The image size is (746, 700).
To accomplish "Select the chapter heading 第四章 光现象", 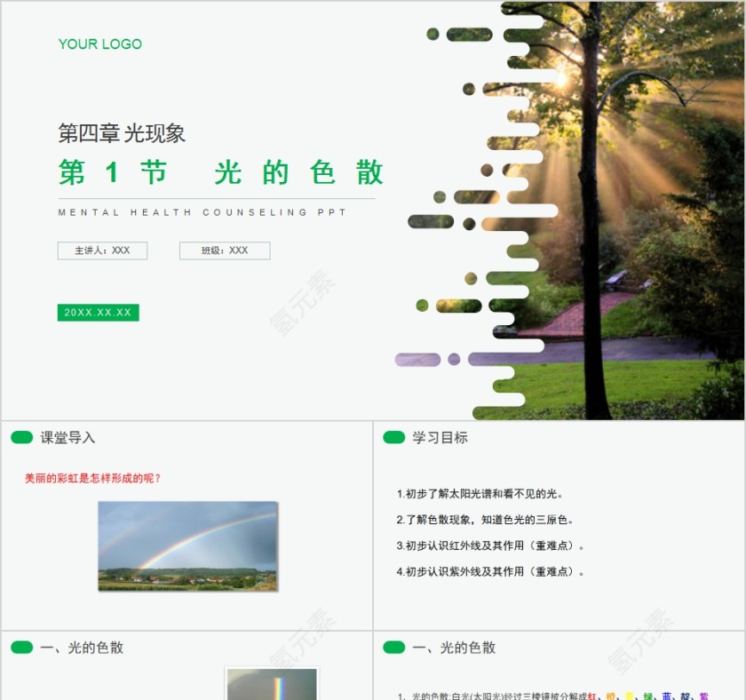I will coord(122,133).
